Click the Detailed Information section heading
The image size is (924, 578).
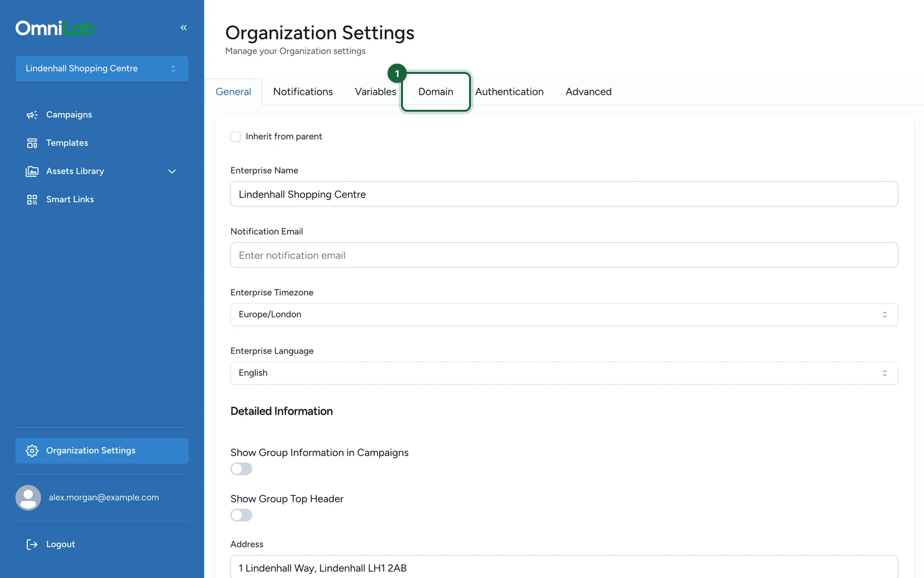[282, 412]
